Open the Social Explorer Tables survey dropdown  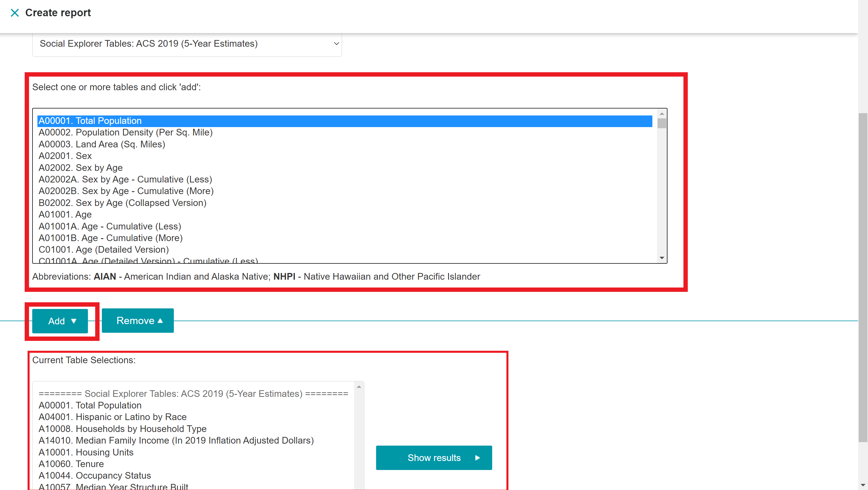click(x=187, y=44)
